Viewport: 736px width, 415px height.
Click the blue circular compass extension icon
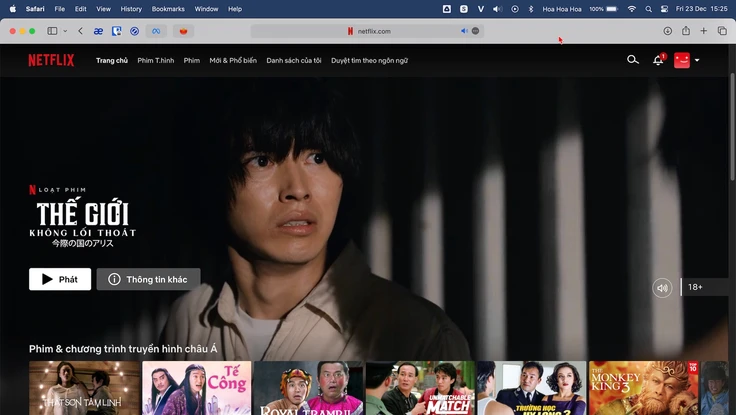pos(135,31)
